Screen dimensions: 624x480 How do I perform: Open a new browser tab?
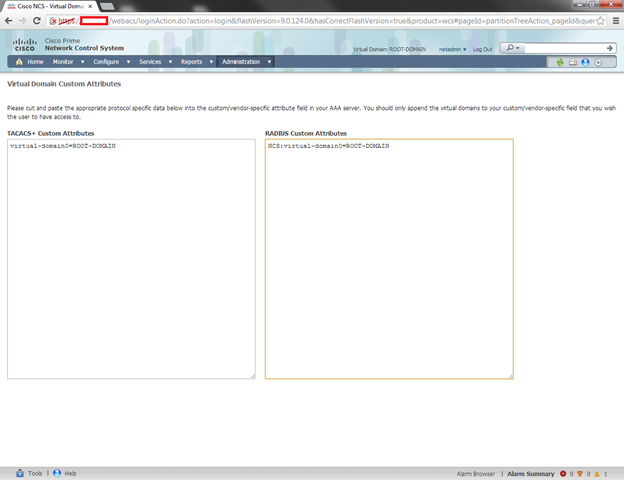[107, 6]
